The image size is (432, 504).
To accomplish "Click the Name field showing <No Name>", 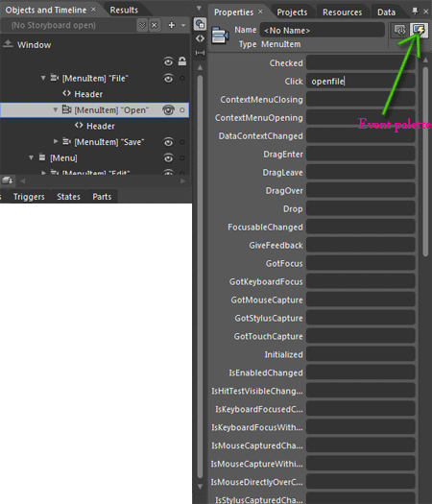I will (322, 30).
